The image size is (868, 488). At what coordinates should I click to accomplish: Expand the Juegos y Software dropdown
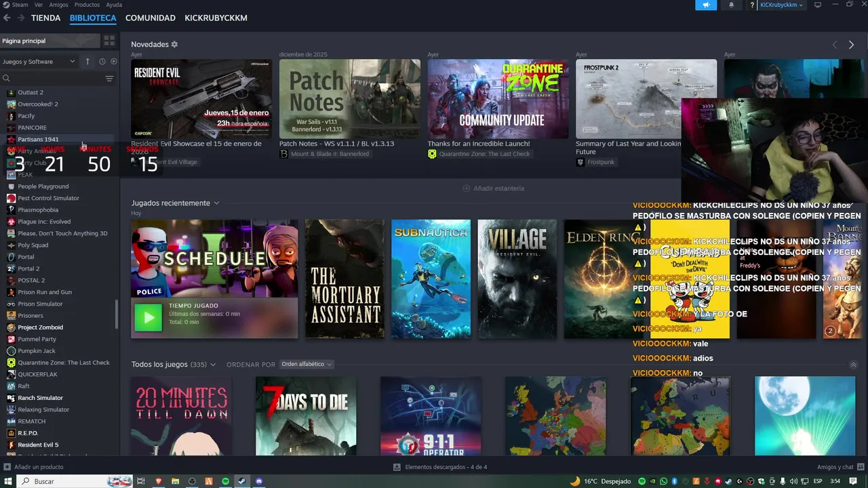click(39, 62)
